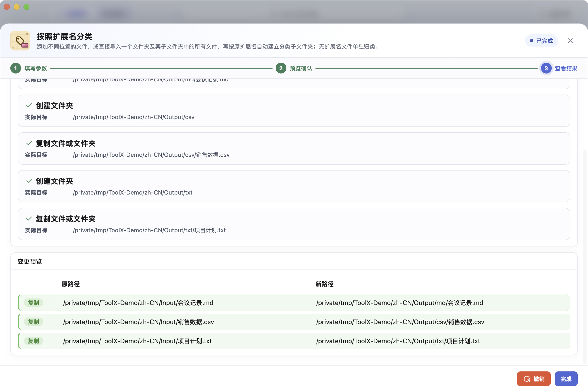Click the tag tool app icon
The image size is (588, 392).
(x=20, y=41)
